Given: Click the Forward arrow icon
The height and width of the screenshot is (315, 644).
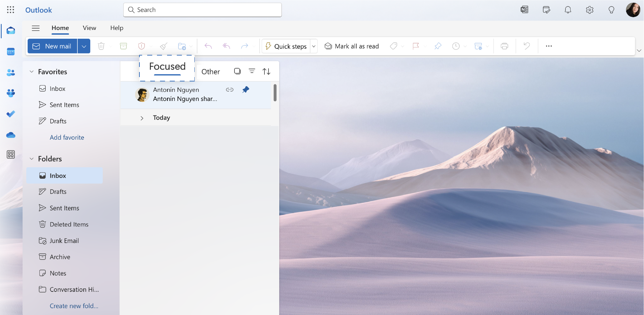Looking at the screenshot, I should pos(245,46).
